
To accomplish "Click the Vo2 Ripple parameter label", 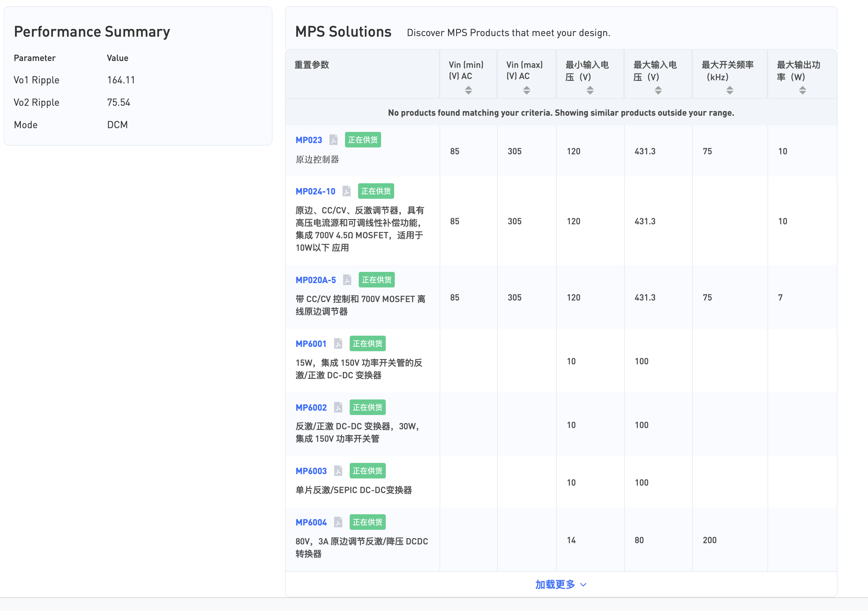I will 36,102.
